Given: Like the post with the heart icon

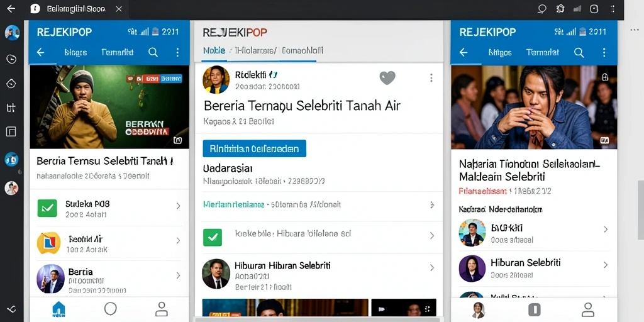Looking at the screenshot, I should [x=387, y=77].
